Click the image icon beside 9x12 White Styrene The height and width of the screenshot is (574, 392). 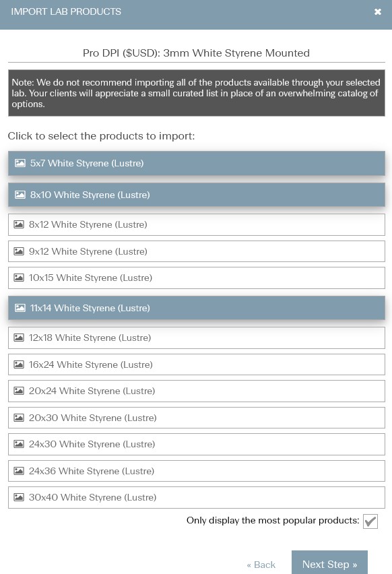pyautogui.click(x=19, y=251)
